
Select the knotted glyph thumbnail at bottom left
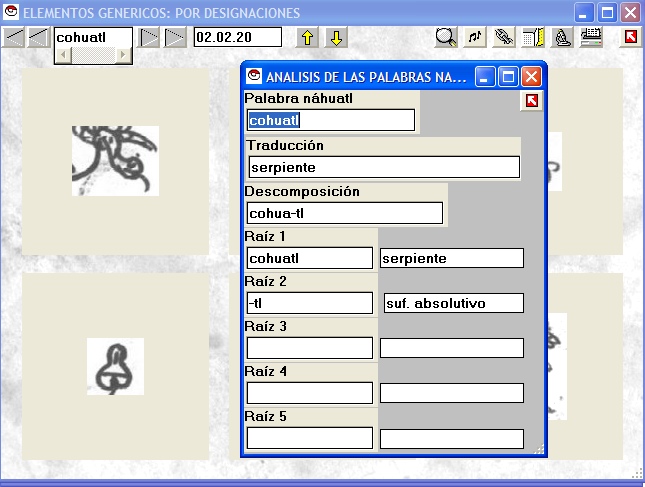pos(115,366)
